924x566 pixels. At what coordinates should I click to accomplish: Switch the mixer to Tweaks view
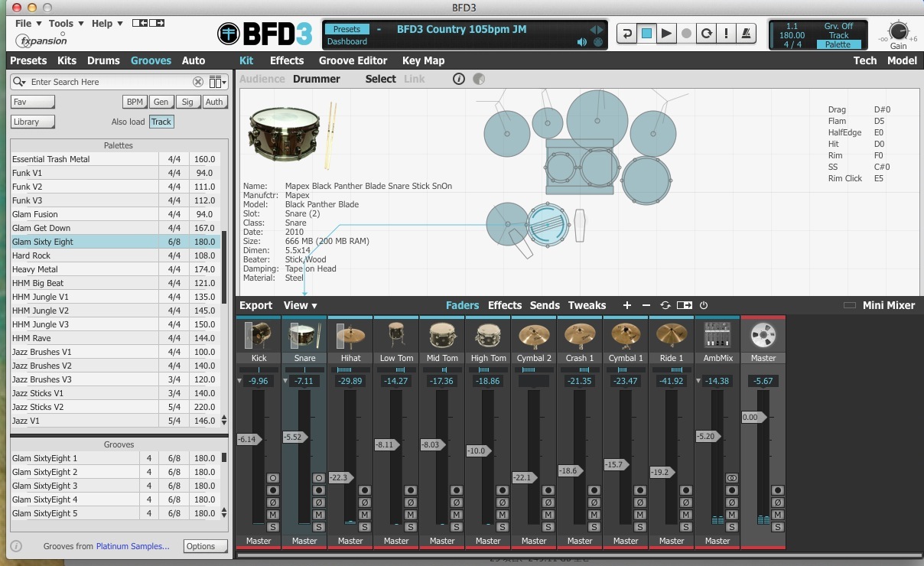[587, 305]
